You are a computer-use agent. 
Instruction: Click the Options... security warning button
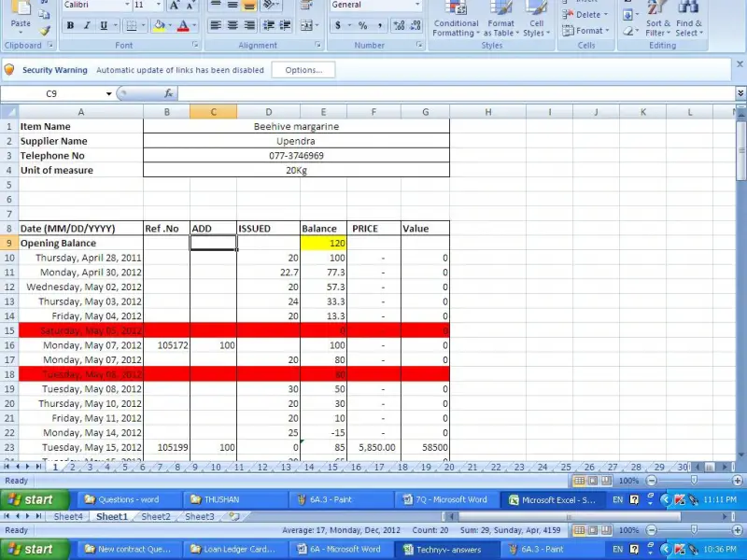click(303, 70)
